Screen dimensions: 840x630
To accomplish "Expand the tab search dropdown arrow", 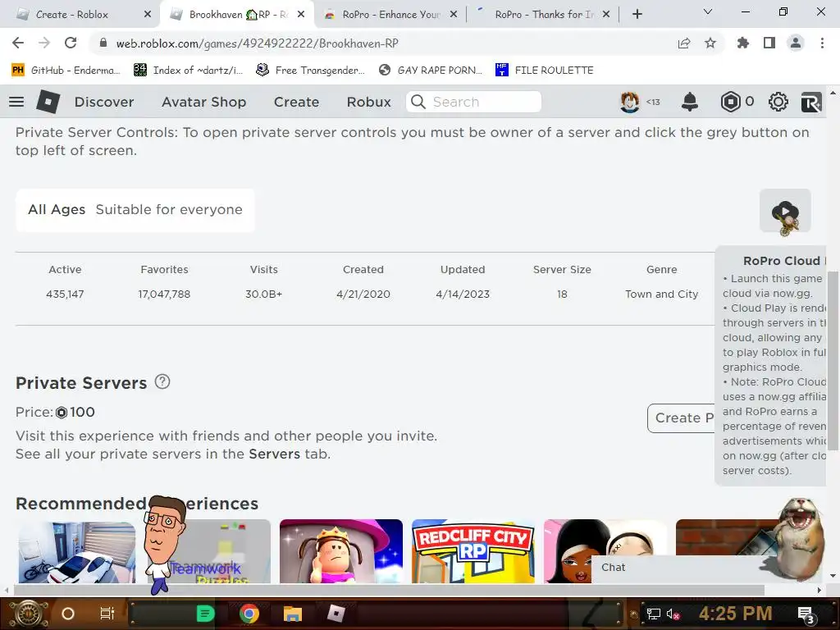I will coord(708,11).
